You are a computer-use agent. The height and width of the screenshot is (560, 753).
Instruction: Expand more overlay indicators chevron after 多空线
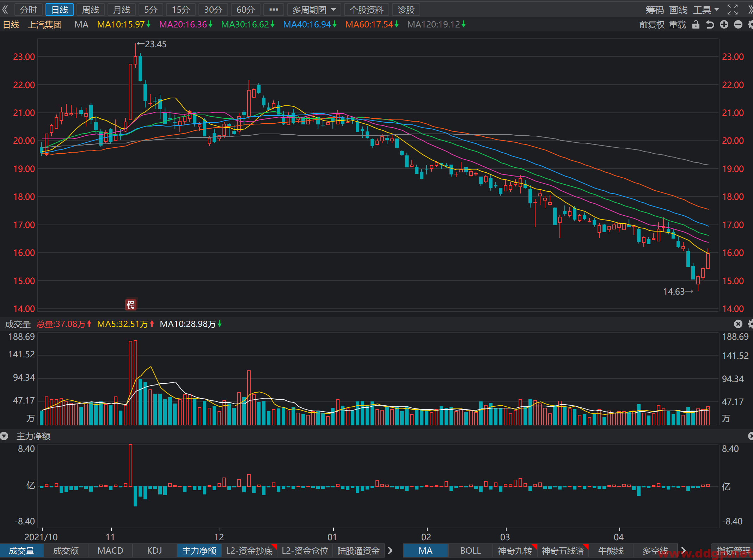(x=683, y=550)
